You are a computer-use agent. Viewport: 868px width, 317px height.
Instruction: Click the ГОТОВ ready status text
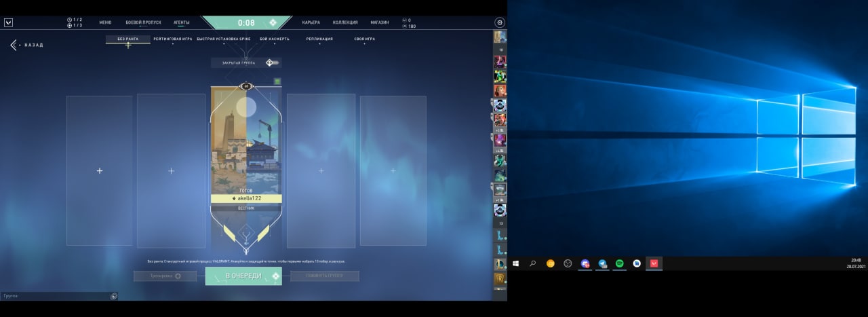coord(246,191)
